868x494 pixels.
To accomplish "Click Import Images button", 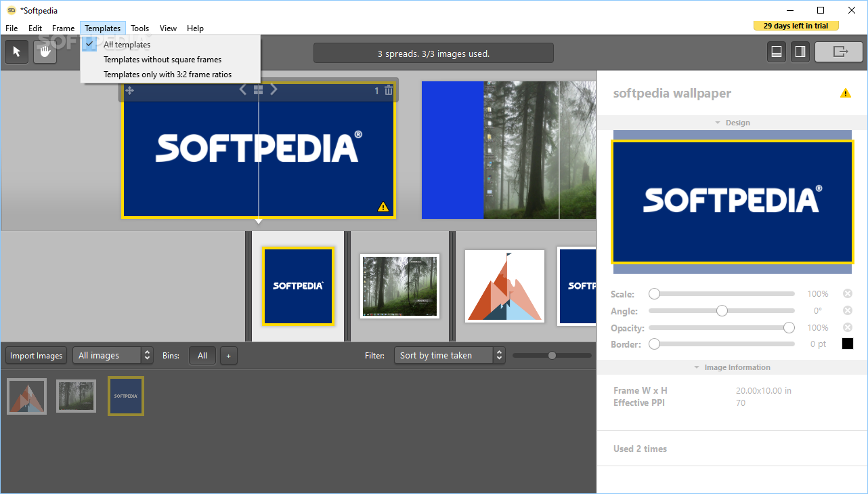I will point(37,356).
